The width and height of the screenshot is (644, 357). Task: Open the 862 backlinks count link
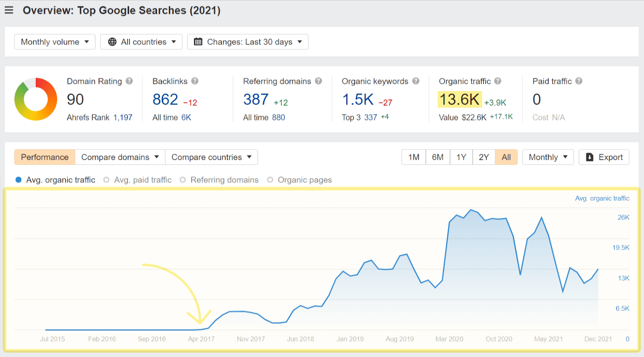point(165,99)
